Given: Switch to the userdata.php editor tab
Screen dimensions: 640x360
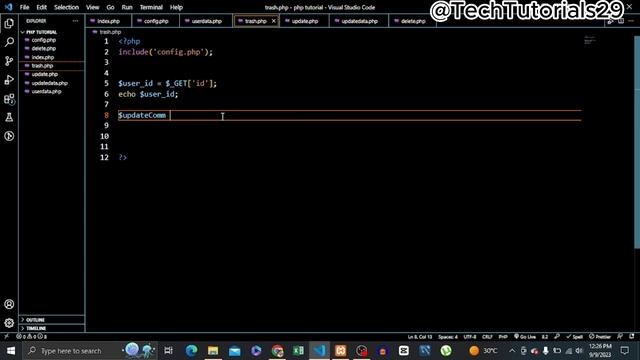Looking at the screenshot, I should 207,21.
